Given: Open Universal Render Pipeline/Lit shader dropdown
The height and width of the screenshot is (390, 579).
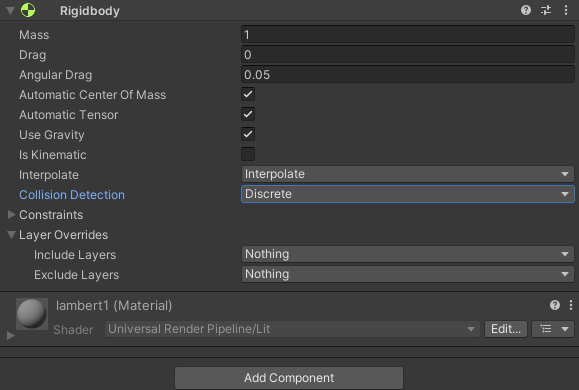Looking at the screenshot, I should click(x=292, y=329).
